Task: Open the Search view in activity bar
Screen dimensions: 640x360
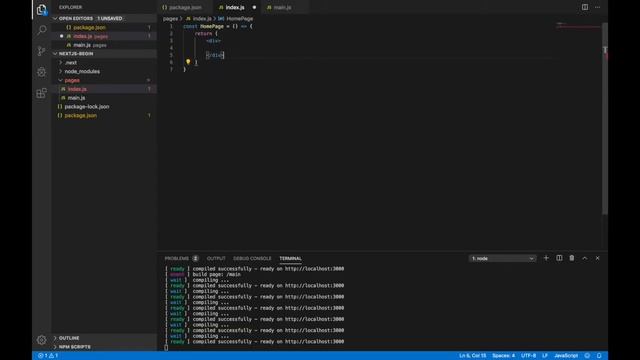Action: (x=42, y=30)
